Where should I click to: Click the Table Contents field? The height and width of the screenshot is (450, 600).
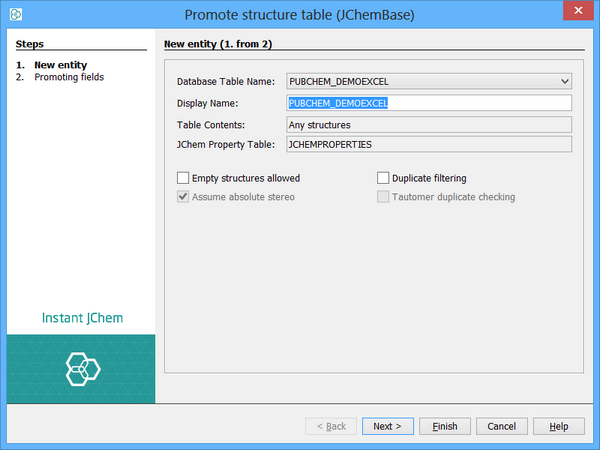coord(429,125)
